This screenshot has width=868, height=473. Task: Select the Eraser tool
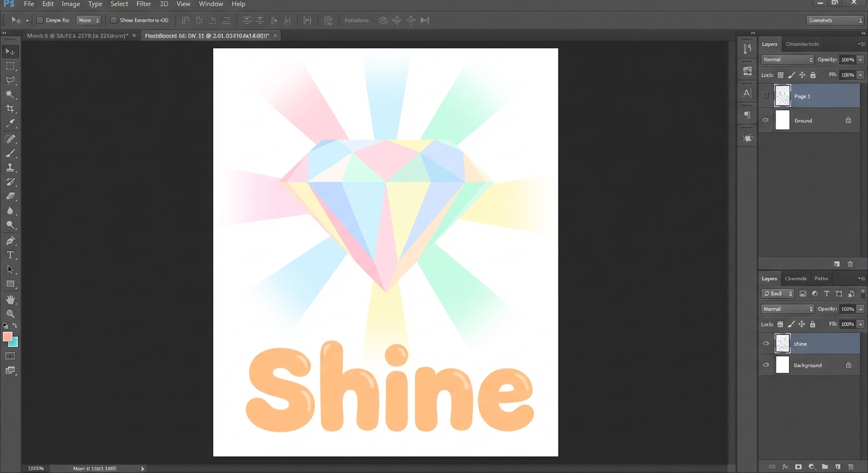10,196
